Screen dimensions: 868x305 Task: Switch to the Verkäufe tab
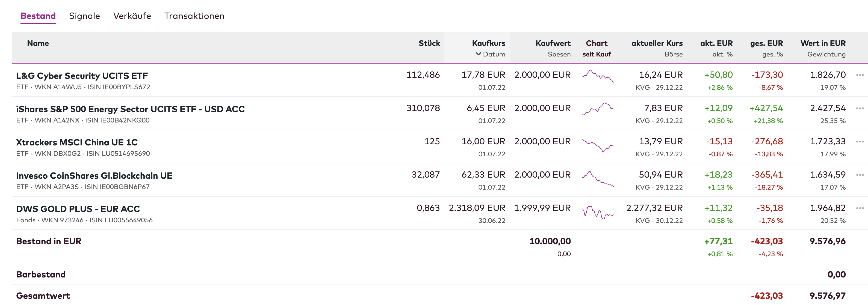[132, 16]
